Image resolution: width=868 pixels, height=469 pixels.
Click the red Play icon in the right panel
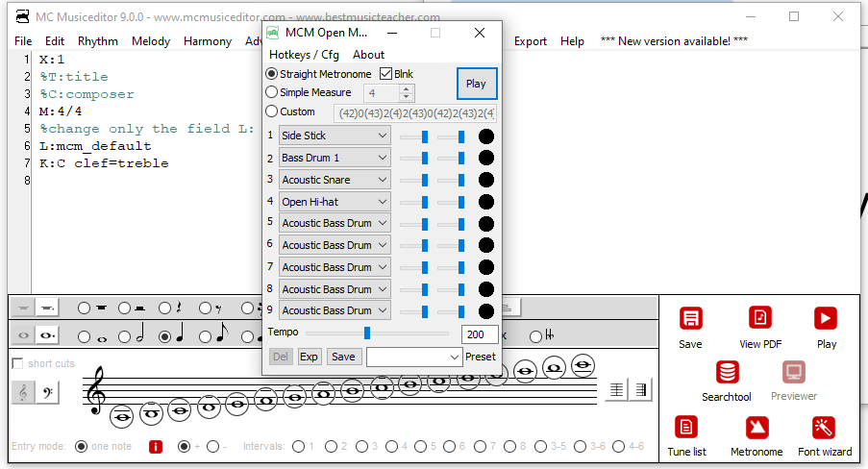point(826,318)
